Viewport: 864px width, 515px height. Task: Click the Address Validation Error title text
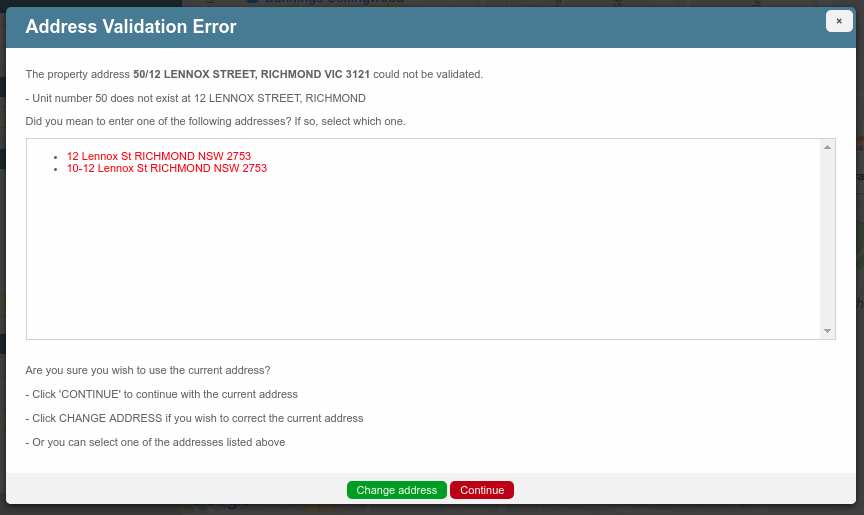pos(131,27)
